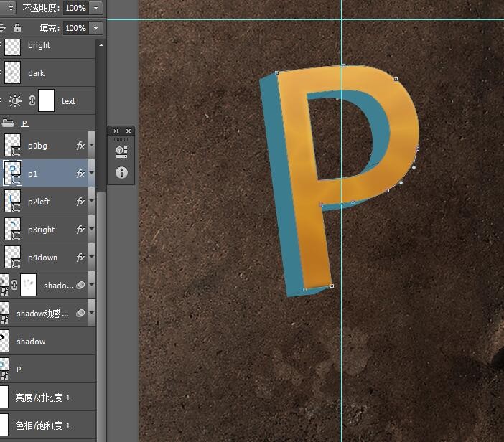The image size is (504, 442).
Task: Toggle mask link on the text layer
Action: (32, 101)
